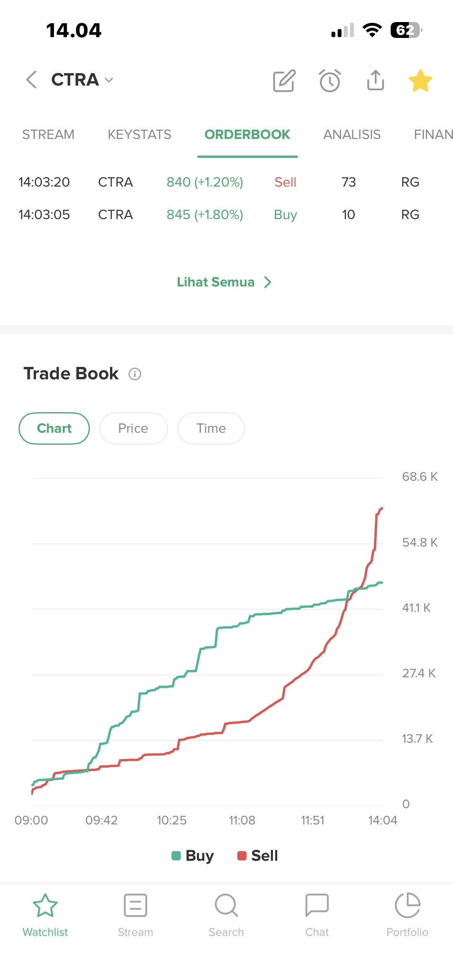Screen dimensions: 453x980
Task: Switch Trade Book to Time view
Action: pyautogui.click(x=211, y=428)
